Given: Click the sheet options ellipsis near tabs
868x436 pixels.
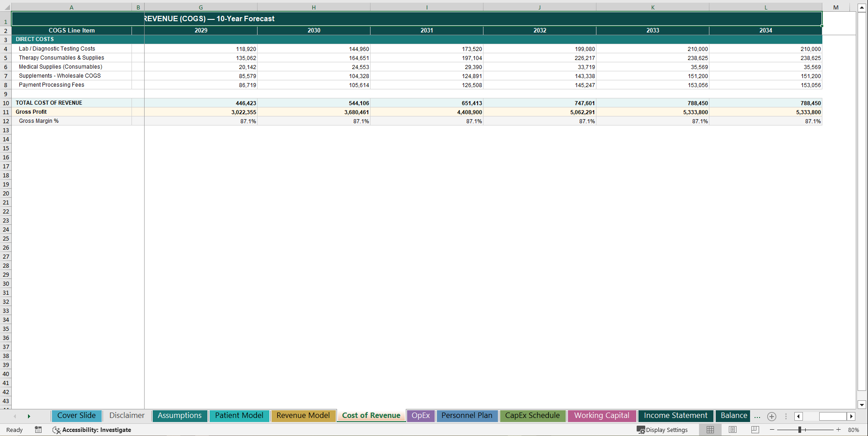Looking at the screenshot, I should [x=757, y=416].
